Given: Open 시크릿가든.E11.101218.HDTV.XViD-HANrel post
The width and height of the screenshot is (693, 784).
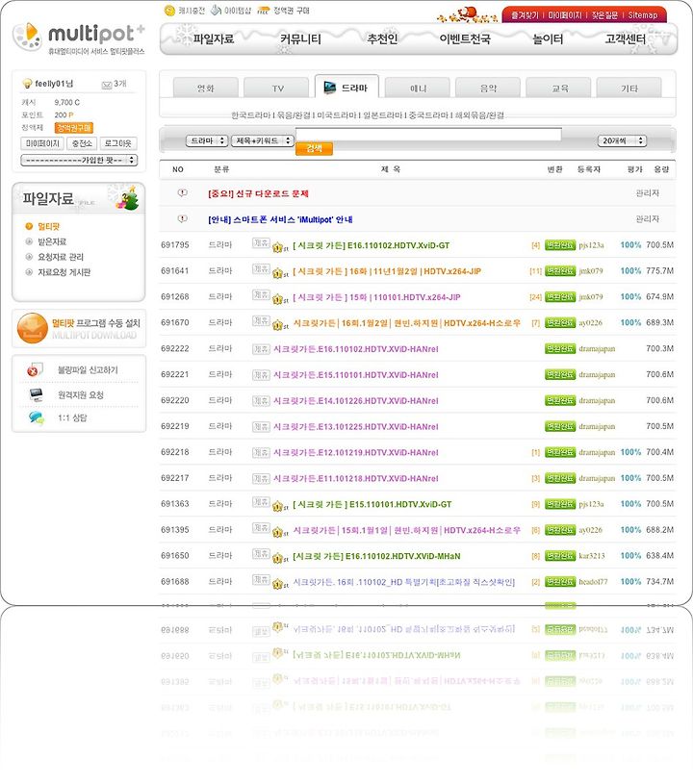Looking at the screenshot, I should (356, 478).
